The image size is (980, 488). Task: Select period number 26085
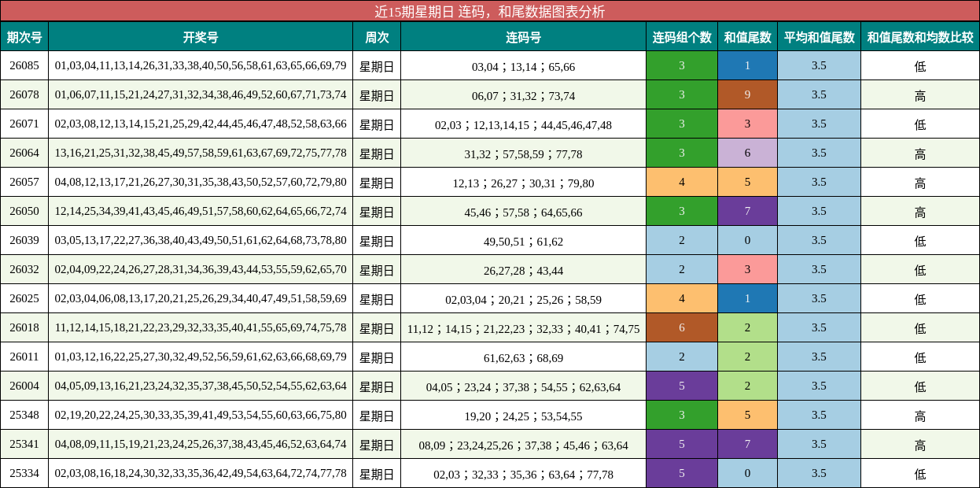click(24, 66)
